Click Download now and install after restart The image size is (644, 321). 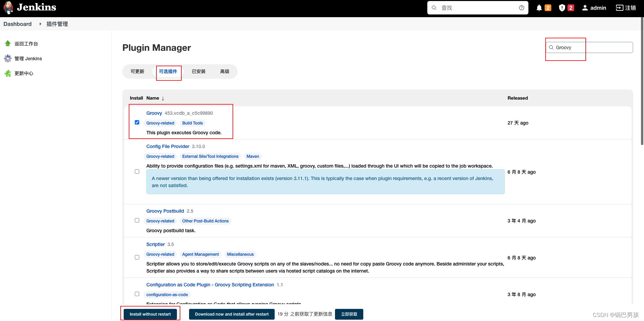click(232, 314)
